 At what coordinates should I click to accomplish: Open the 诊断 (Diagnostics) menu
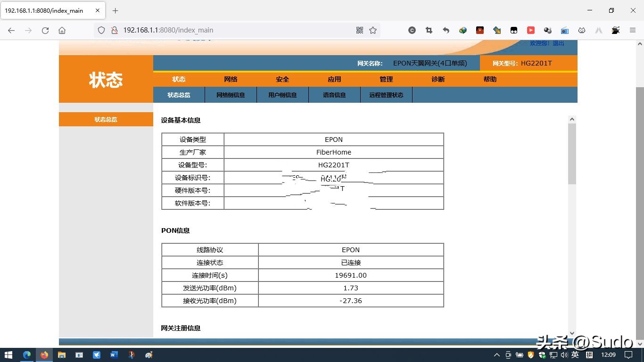(x=438, y=79)
